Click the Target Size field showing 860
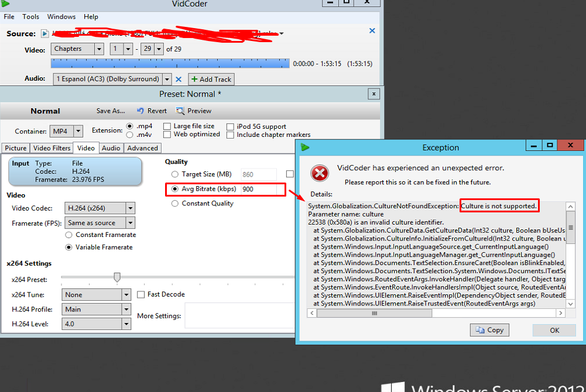The height and width of the screenshot is (392, 586). [259, 174]
